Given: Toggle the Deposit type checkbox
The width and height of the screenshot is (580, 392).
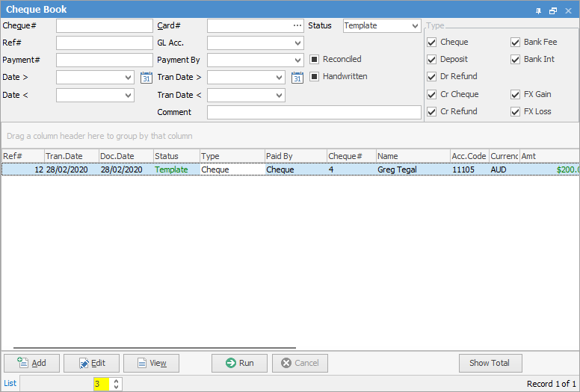Looking at the screenshot, I should 432,59.
